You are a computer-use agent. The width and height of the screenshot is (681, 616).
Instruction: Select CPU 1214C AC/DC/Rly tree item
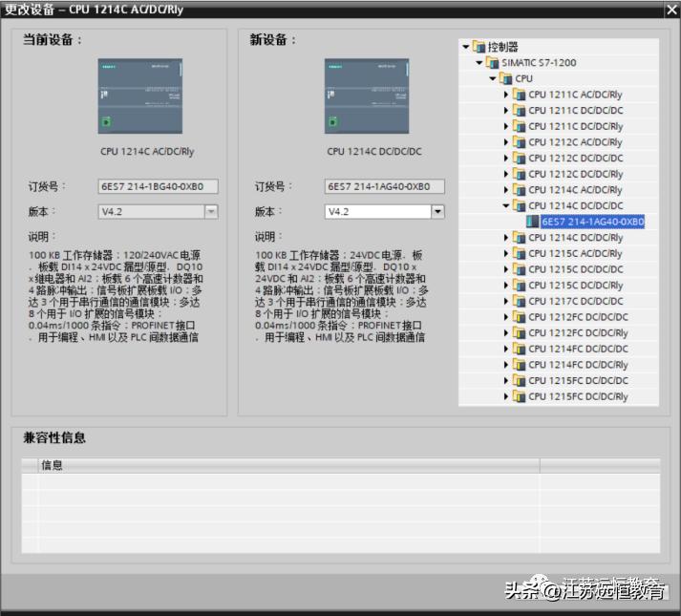coord(575,190)
